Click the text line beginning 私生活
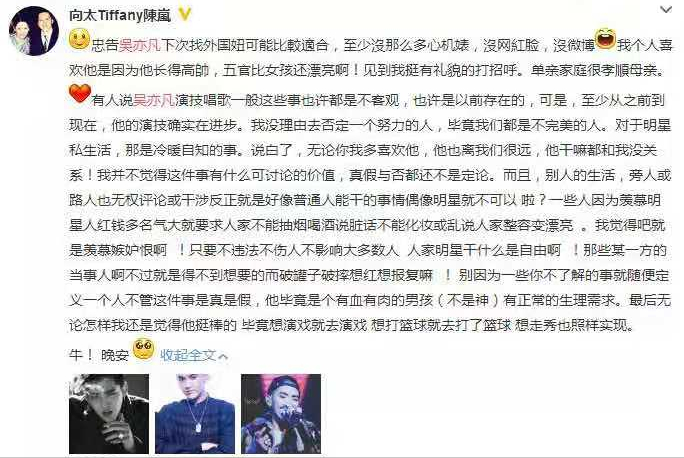This screenshot has height=458, width=684. point(363,150)
